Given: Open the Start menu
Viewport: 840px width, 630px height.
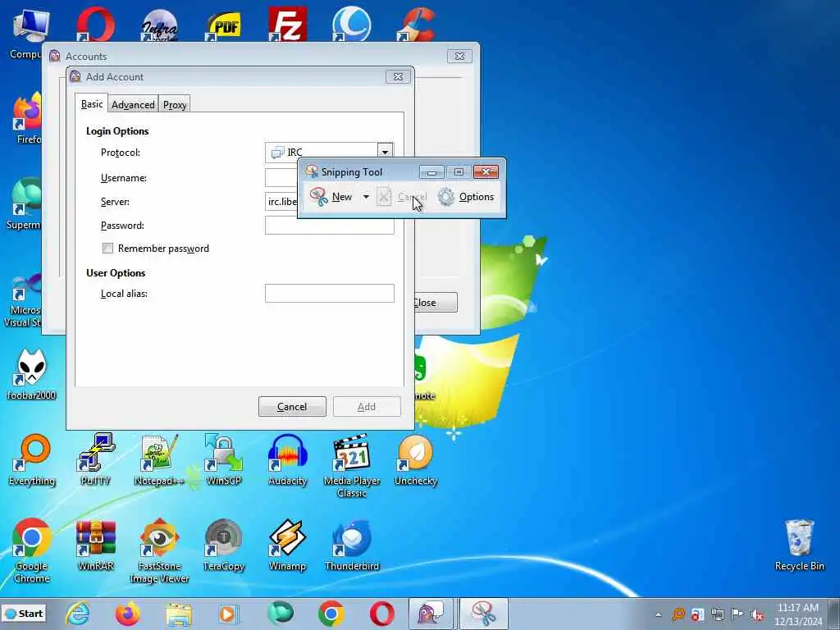Looking at the screenshot, I should click(24, 614).
